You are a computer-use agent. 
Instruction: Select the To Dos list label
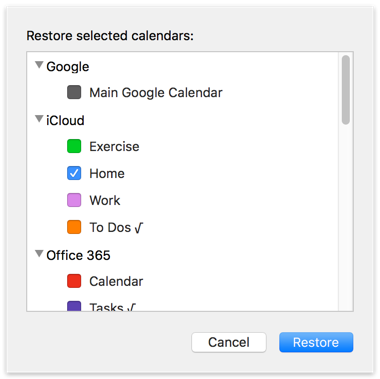[x=116, y=228]
